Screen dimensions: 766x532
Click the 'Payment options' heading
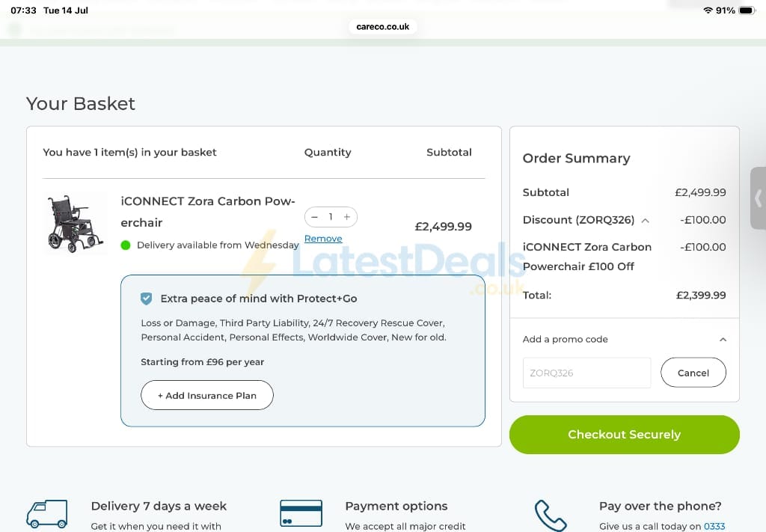click(396, 506)
